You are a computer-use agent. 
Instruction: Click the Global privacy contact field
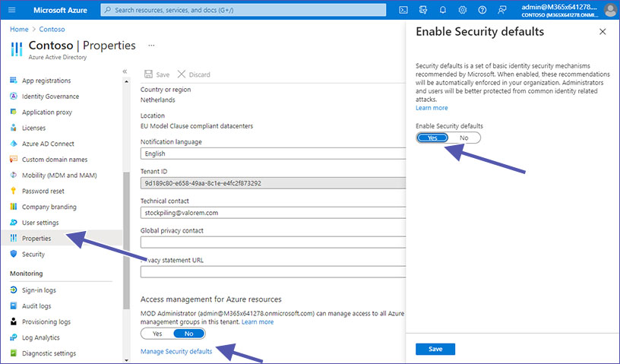(274, 242)
